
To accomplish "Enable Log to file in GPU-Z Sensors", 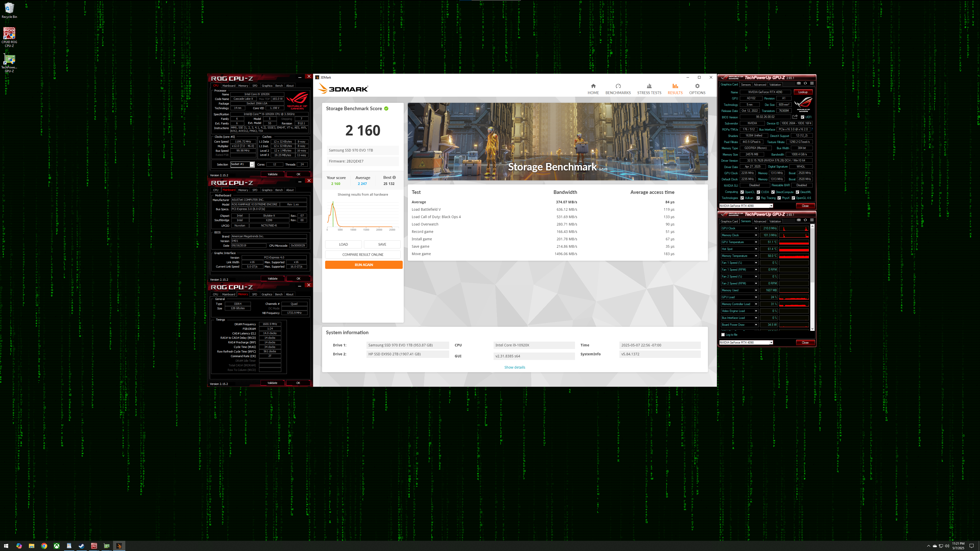I will (723, 335).
